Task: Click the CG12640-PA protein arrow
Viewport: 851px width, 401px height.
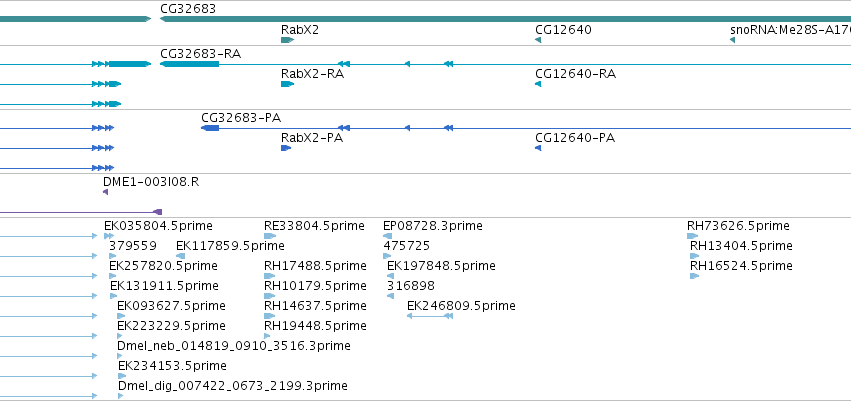Action: click(x=538, y=148)
